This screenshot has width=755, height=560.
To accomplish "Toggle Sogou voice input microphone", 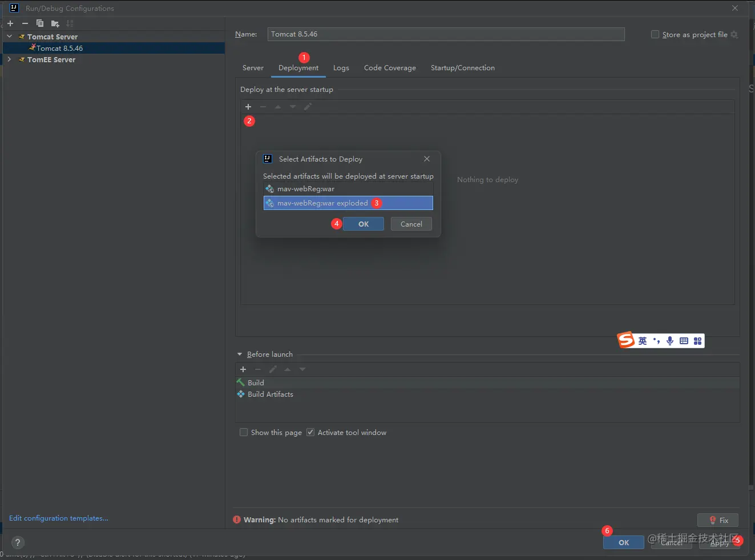I will (670, 341).
